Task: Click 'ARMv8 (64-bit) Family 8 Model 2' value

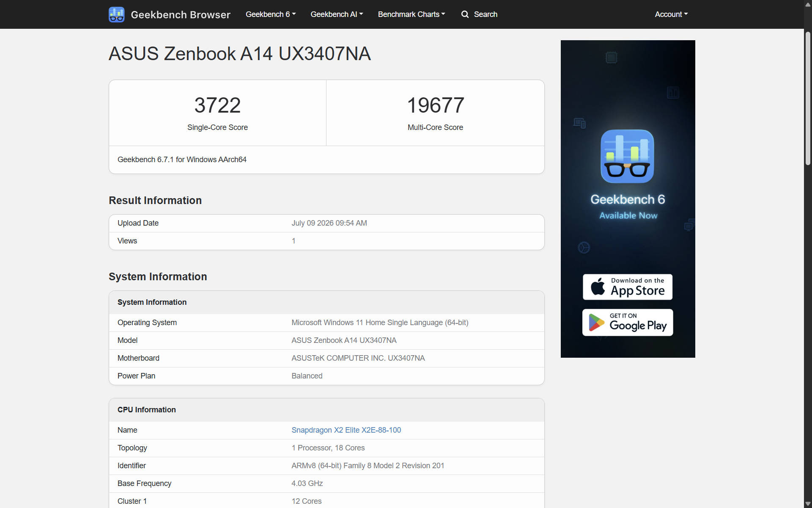Action: [x=368, y=466]
